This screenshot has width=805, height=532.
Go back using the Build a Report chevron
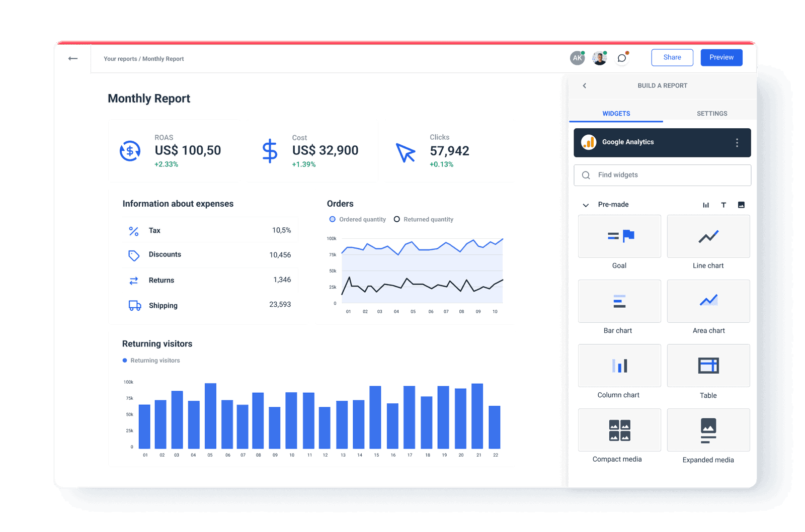click(584, 85)
